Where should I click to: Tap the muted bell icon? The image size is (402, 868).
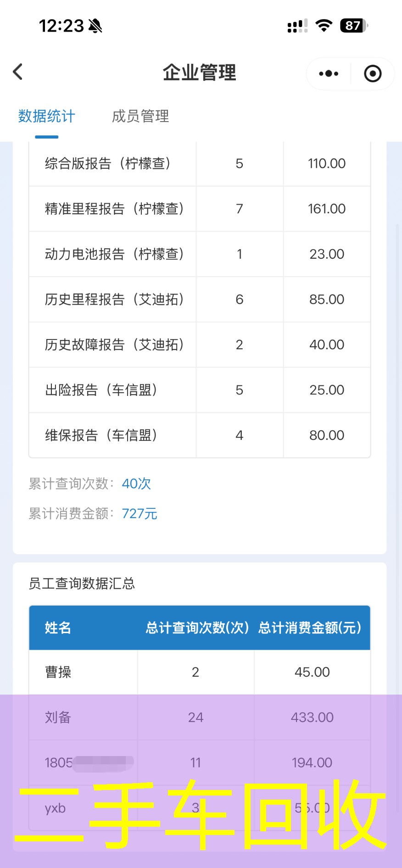point(95,26)
